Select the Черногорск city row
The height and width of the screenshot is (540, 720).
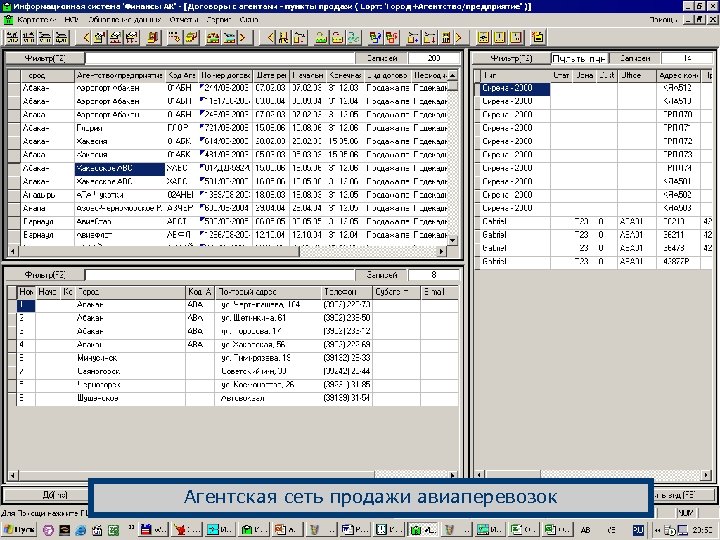[130, 385]
